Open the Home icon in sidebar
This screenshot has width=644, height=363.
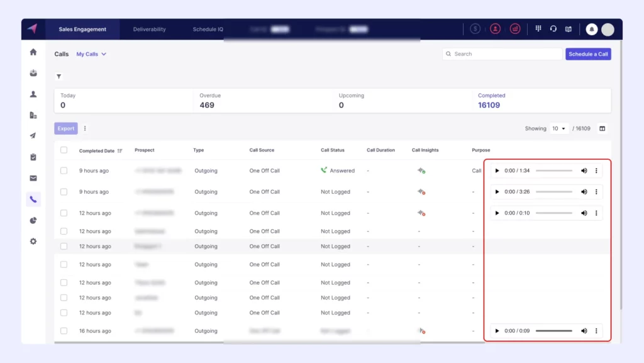pos(33,52)
